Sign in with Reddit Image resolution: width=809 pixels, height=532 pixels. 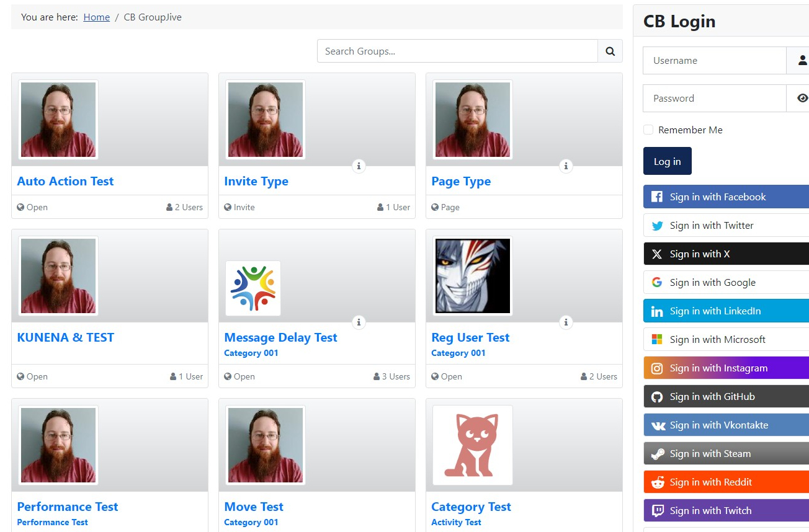pyautogui.click(x=726, y=482)
